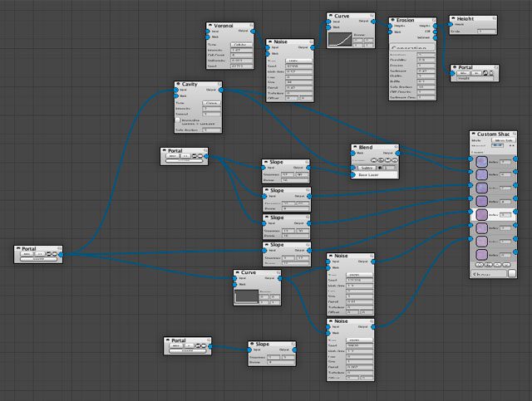Toggle the Normalize checkbox in Cavity node
The image size is (532, 401).
pyautogui.click(x=178, y=120)
